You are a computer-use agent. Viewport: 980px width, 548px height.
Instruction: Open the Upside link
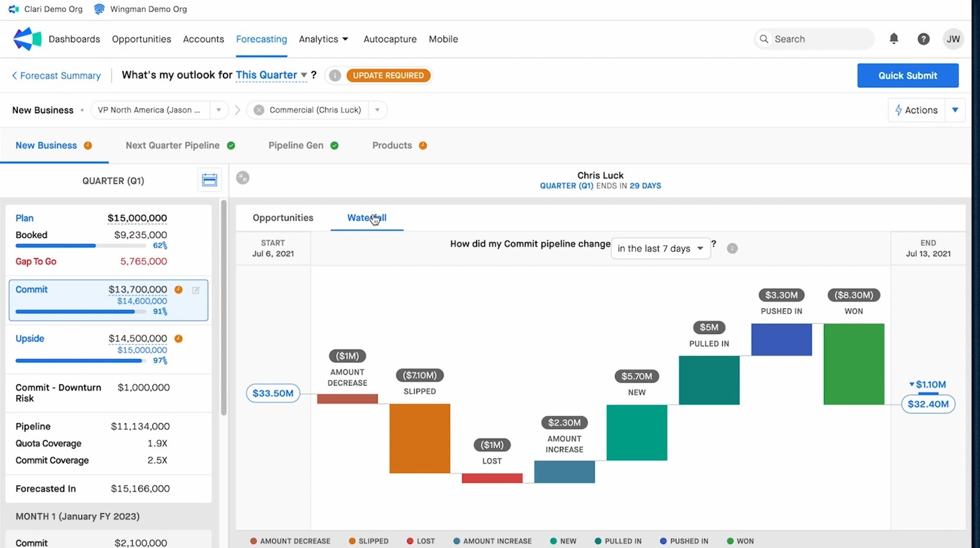click(30, 338)
